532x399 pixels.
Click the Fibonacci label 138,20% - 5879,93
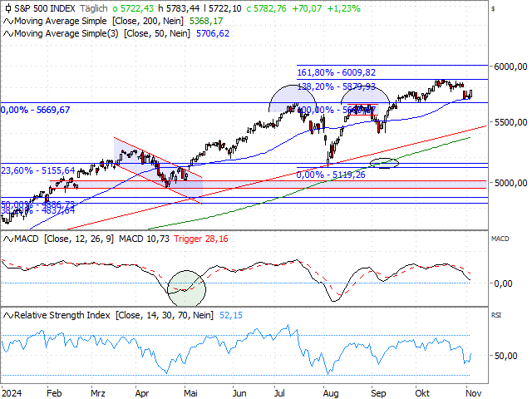click(337, 86)
